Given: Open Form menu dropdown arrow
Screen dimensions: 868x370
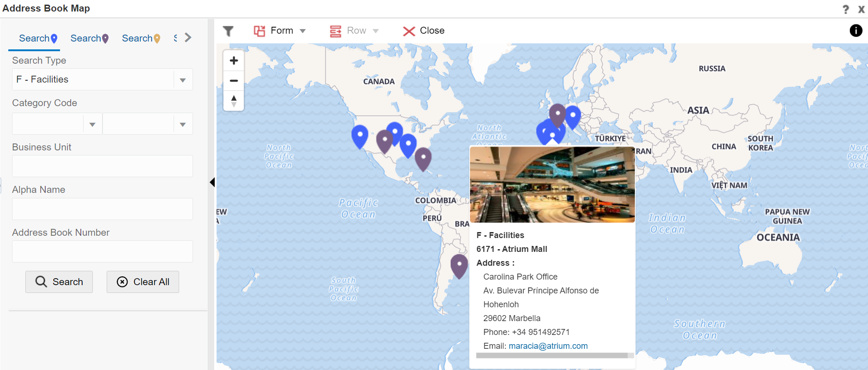Looking at the screenshot, I should (x=303, y=31).
